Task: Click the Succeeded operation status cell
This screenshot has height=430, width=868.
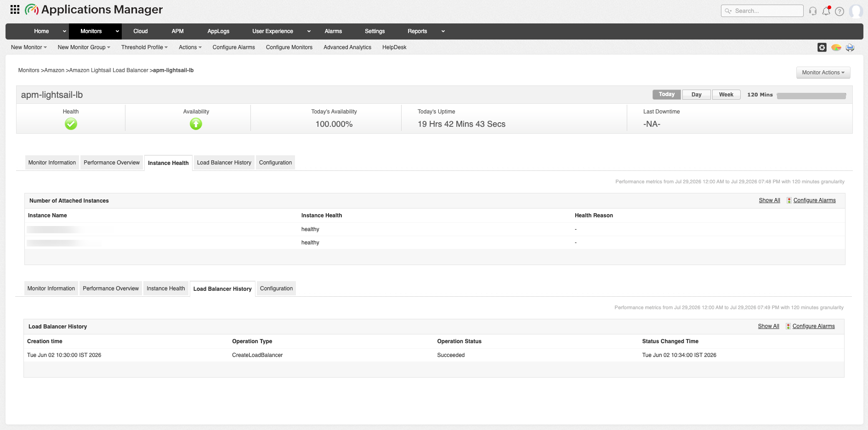Action: (x=451, y=355)
